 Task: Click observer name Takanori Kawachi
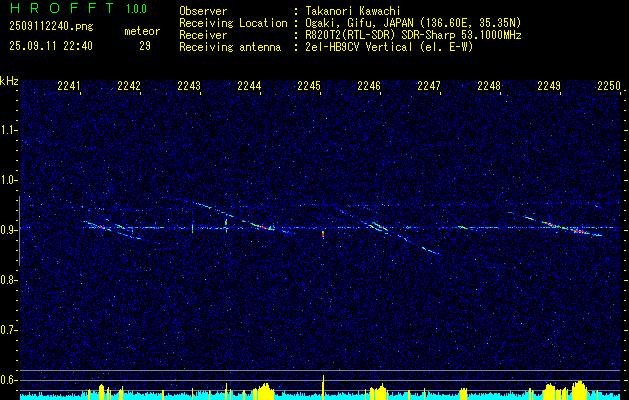(353, 11)
